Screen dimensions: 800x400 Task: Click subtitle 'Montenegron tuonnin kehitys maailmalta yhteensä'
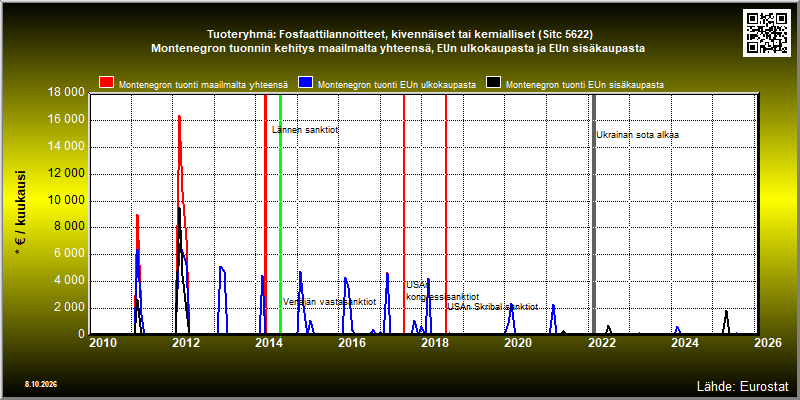coord(398,49)
